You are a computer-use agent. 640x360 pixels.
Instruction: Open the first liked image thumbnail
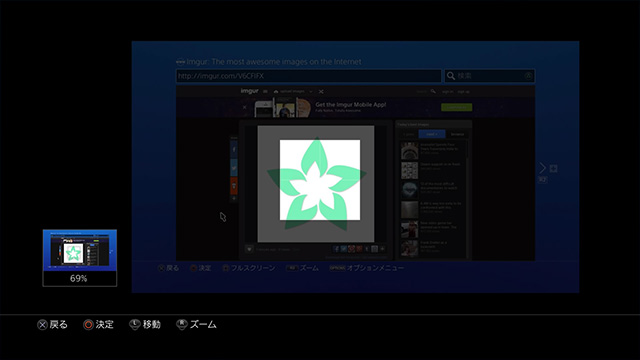pyautogui.click(x=409, y=151)
